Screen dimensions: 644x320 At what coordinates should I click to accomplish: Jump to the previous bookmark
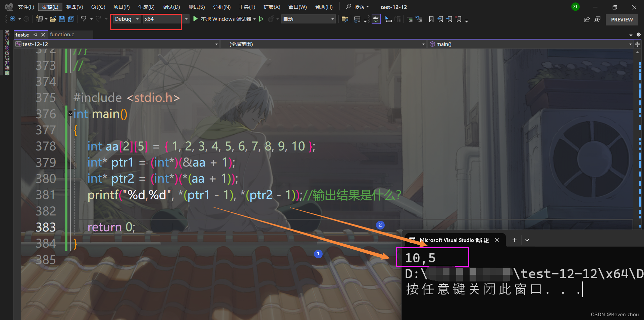(x=440, y=19)
